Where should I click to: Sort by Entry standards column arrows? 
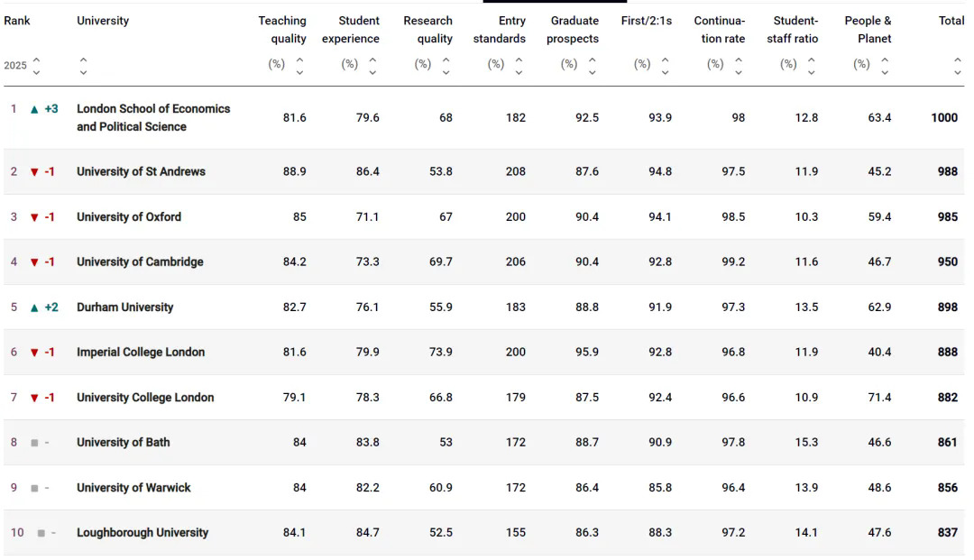click(x=519, y=65)
